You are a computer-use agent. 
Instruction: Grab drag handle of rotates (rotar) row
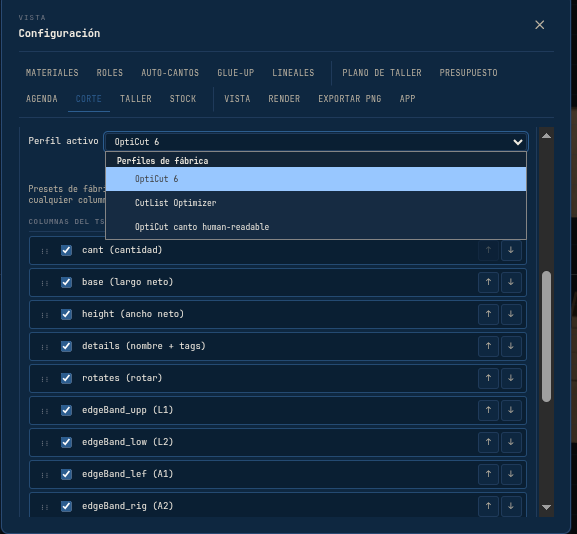coord(45,379)
